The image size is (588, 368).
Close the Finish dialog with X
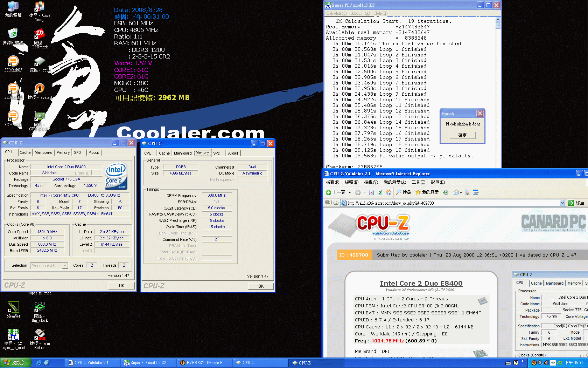coord(480,113)
